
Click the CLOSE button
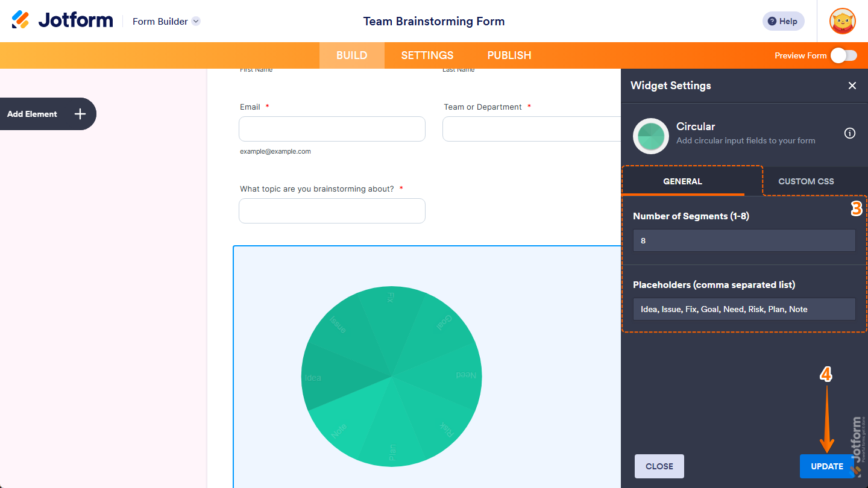tap(659, 466)
